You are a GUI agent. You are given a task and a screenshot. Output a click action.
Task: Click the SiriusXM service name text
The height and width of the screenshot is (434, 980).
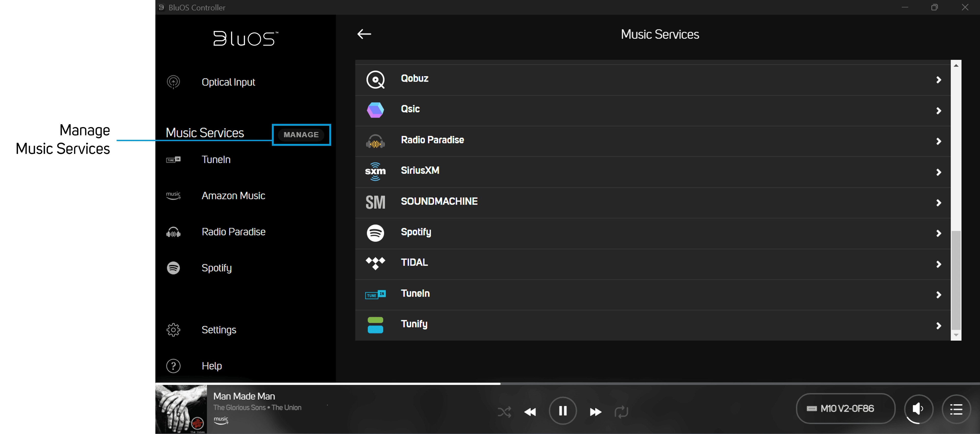420,170
